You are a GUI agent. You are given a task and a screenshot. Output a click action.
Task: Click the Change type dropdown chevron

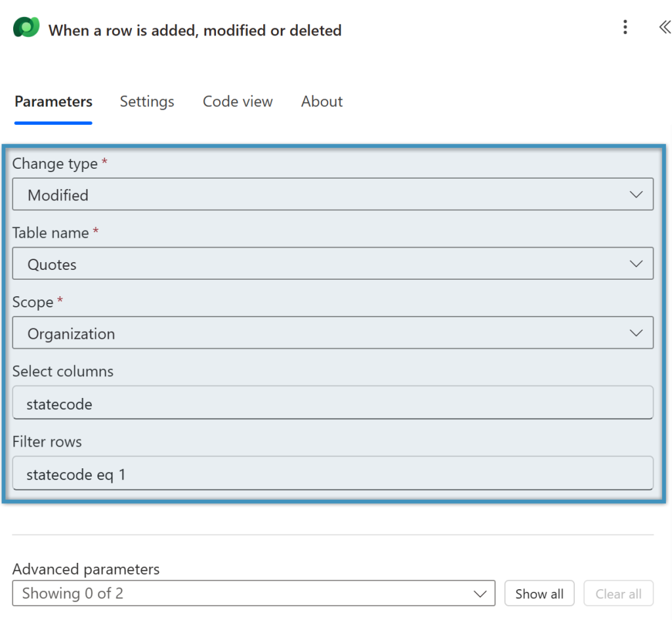(635, 194)
